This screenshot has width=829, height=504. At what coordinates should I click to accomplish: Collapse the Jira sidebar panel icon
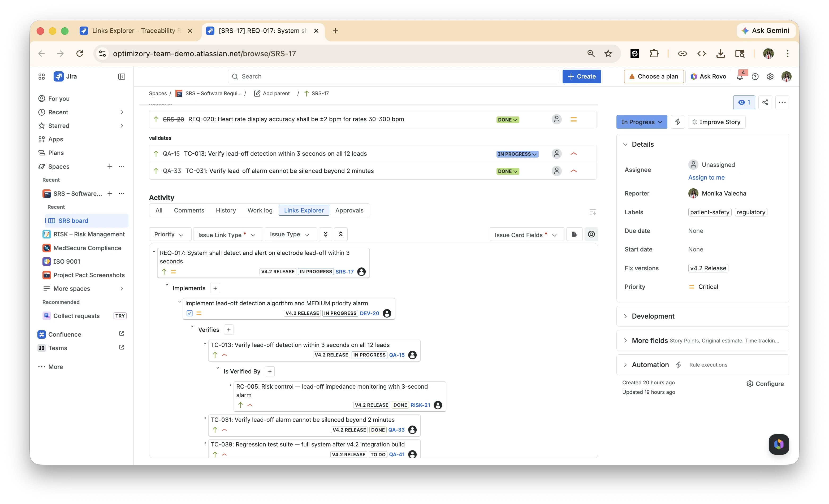click(x=122, y=77)
